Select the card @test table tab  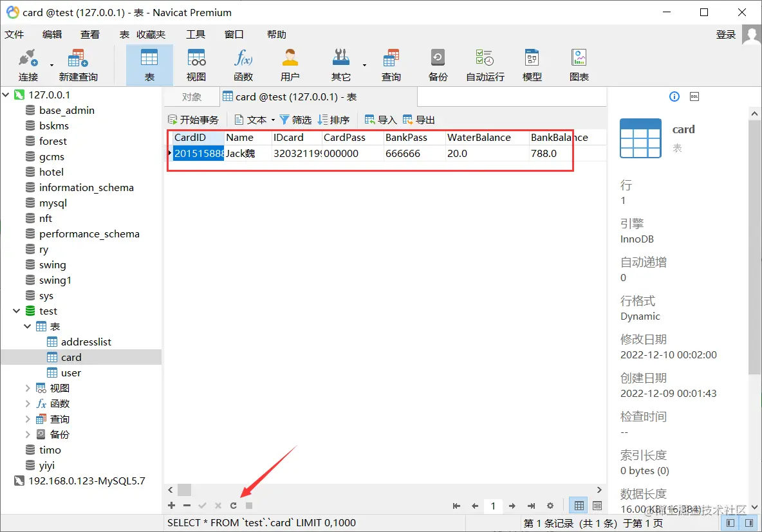(x=319, y=97)
